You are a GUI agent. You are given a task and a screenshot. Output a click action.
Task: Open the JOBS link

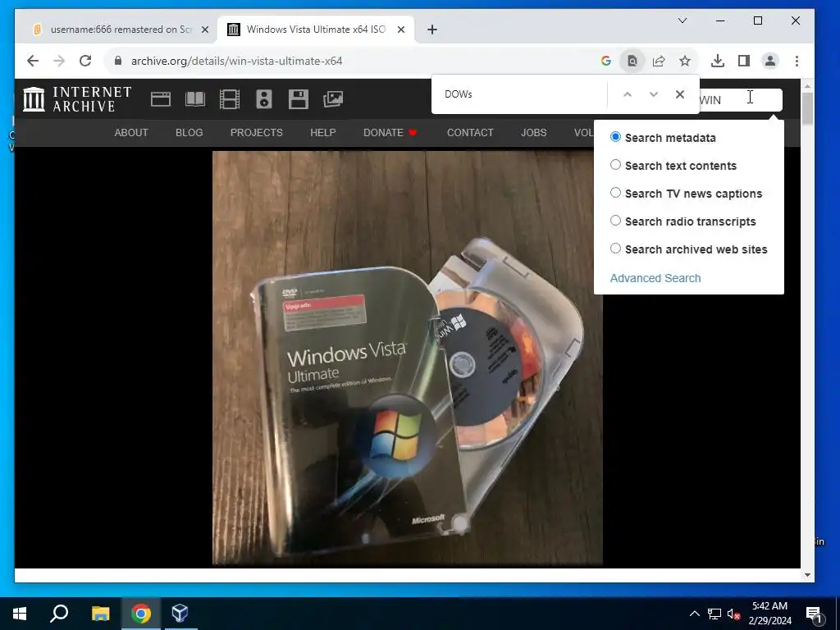point(533,133)
